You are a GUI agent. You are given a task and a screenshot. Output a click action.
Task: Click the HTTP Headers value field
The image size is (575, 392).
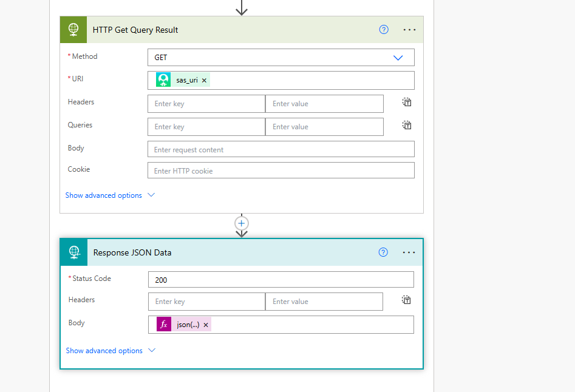tap(324, 104)
